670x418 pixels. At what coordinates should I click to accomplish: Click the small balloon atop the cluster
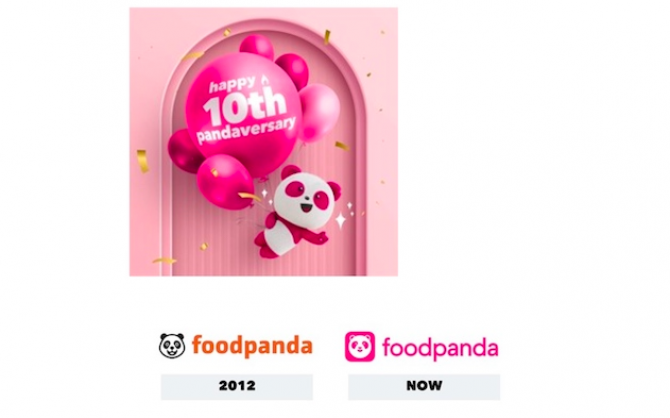coord(257,47)
